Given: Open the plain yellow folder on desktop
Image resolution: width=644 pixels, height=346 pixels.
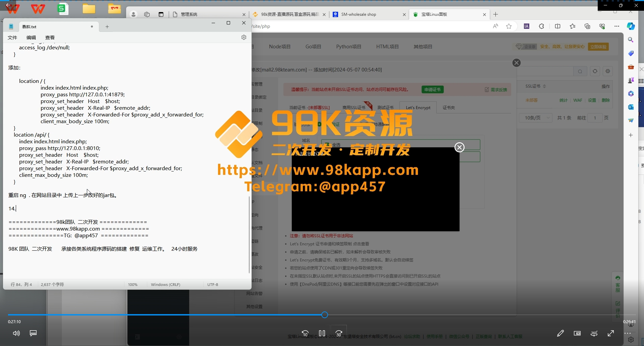Looking at the screenshot, I should pos(89,9).
